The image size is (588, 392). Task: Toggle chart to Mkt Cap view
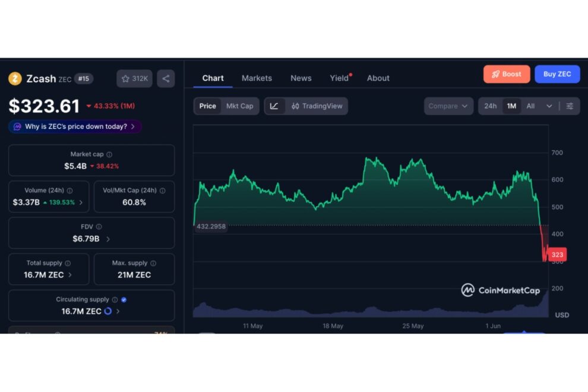tap(239, 106)
